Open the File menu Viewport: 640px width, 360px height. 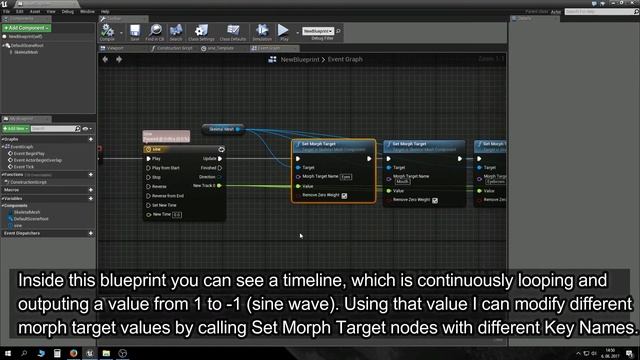7,12
